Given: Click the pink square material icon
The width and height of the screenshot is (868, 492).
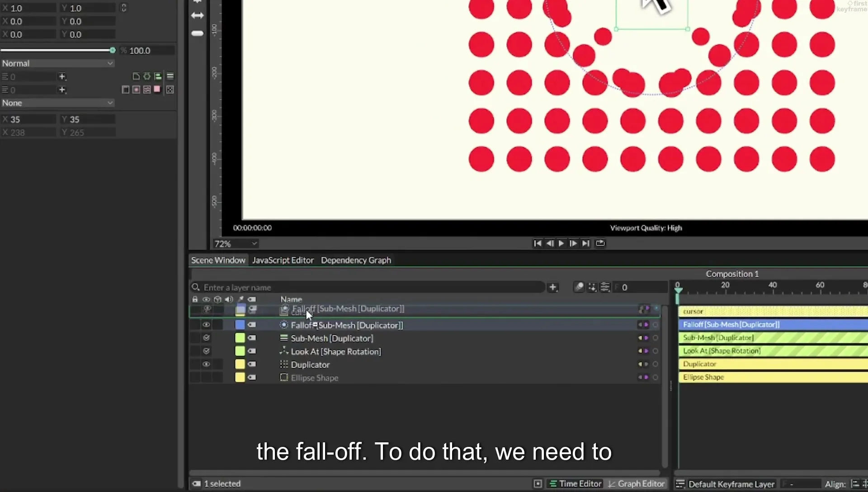Looking at the screenshot, I should (x=157, y=89).
